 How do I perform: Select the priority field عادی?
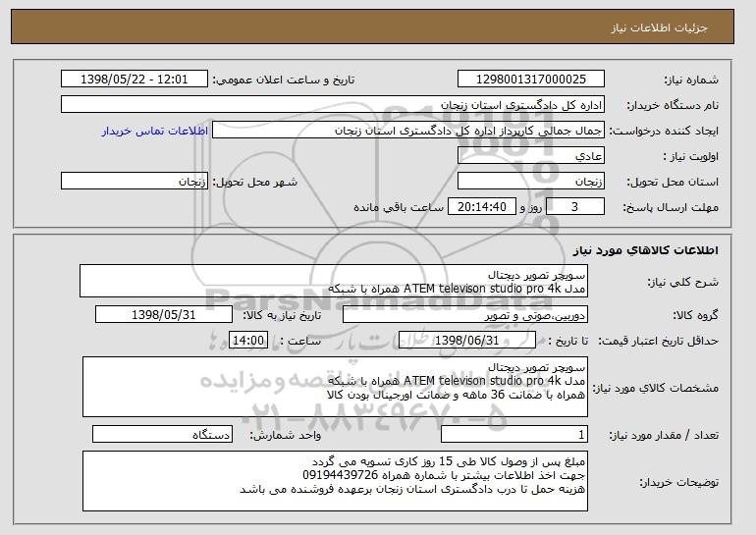coord(531,156)
